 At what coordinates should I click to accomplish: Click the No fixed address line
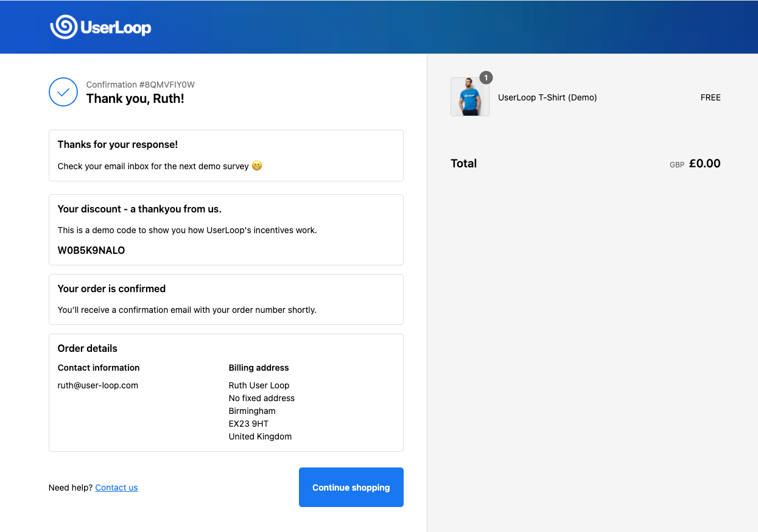pyautogui.click(x=262, y=398)
